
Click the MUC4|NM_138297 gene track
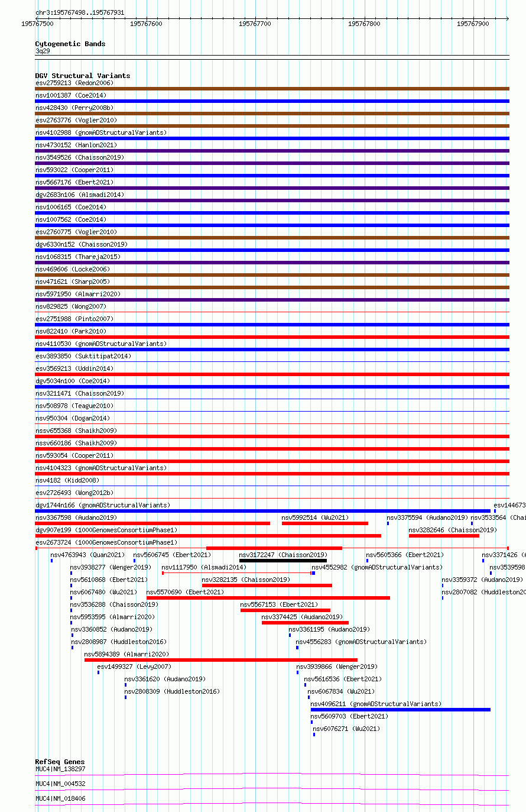272,774
